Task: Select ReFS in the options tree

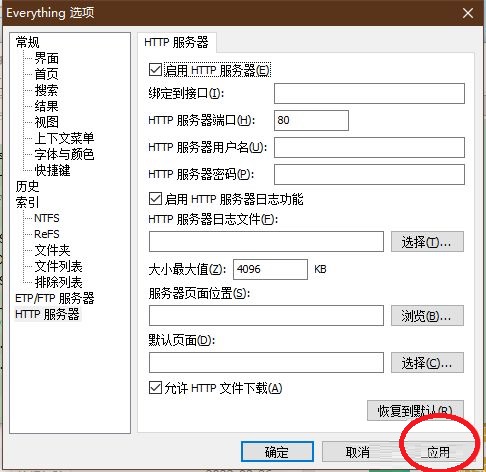Action: pyautogui.click(x=47, y=234)
